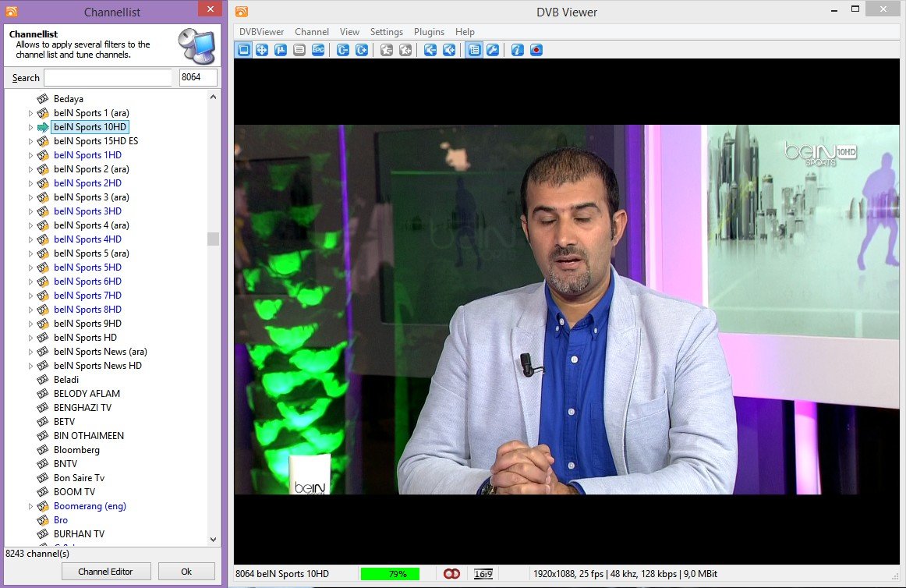This screenshot has height=588, width=906.
Task: Toggle the channel list panel icon
Action: tap(472, 49)
